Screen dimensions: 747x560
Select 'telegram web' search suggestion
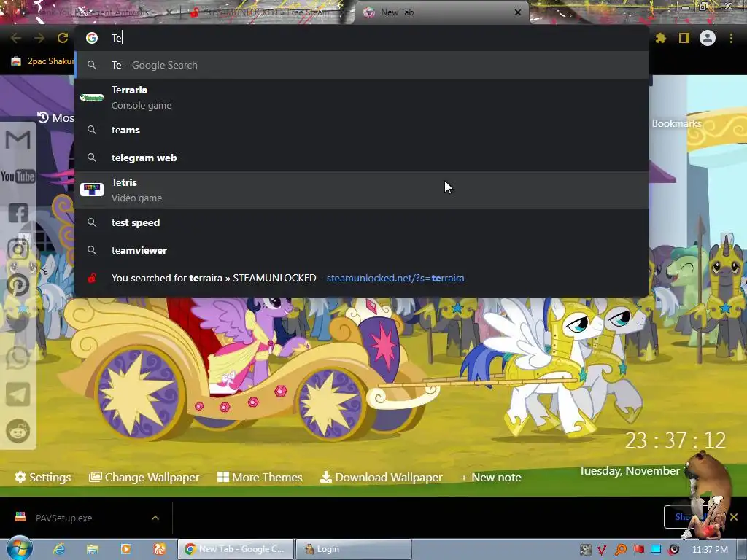click(362, 157)
